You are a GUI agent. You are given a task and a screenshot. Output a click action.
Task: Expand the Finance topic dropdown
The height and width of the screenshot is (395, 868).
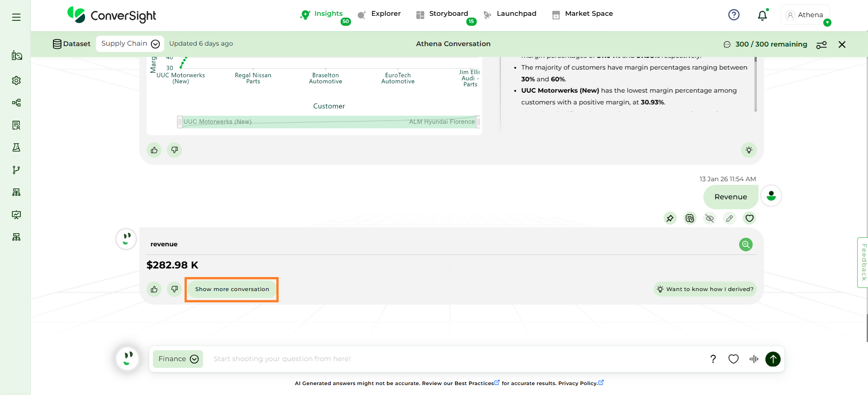178,359
